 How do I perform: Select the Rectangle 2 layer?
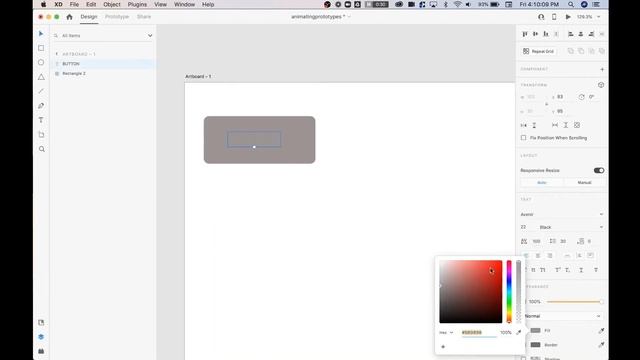[104, 73]
